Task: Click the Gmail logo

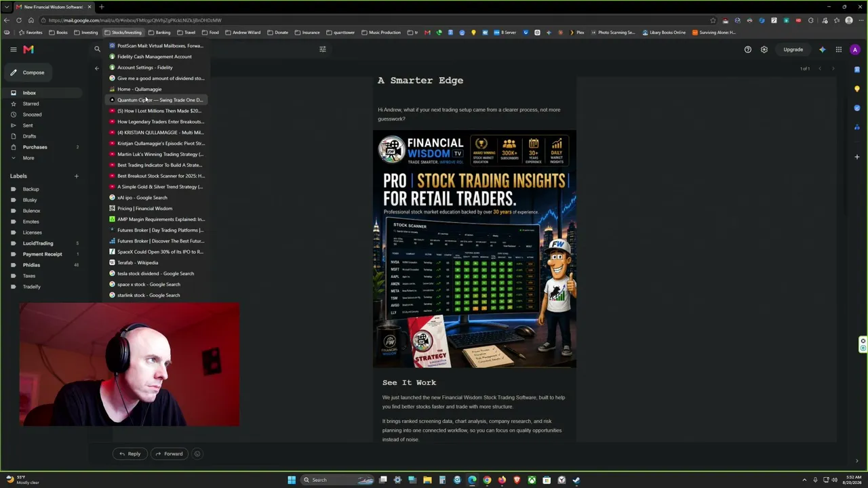Action: pyautogui.click(x=28, y=49)
